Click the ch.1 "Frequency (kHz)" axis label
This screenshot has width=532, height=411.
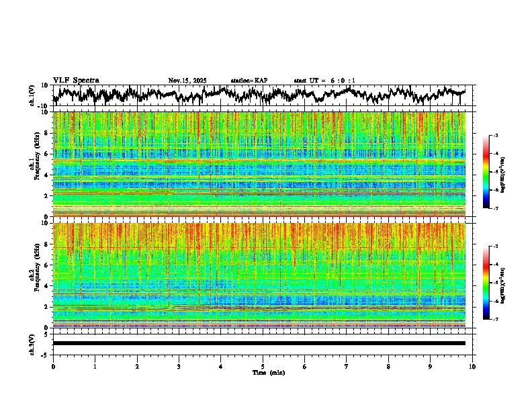click(37, 154)
